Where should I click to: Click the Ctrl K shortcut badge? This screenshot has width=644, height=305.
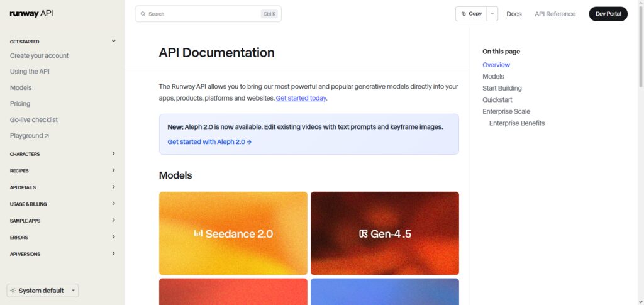click(269, 14)
